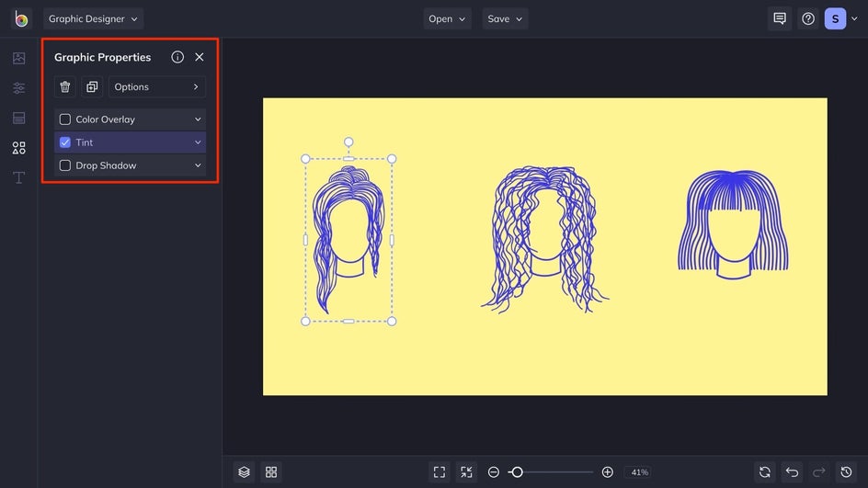
Task: Click the Options button
Action: click(157, 87)
